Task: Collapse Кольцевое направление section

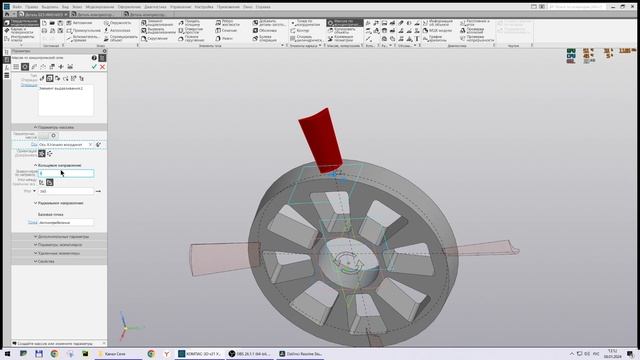Action: 58,165
